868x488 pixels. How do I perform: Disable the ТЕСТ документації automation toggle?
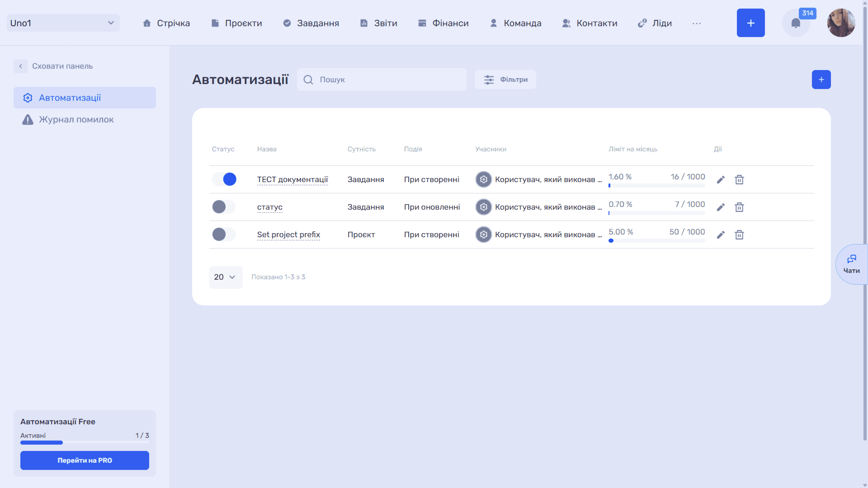[224, 179]
